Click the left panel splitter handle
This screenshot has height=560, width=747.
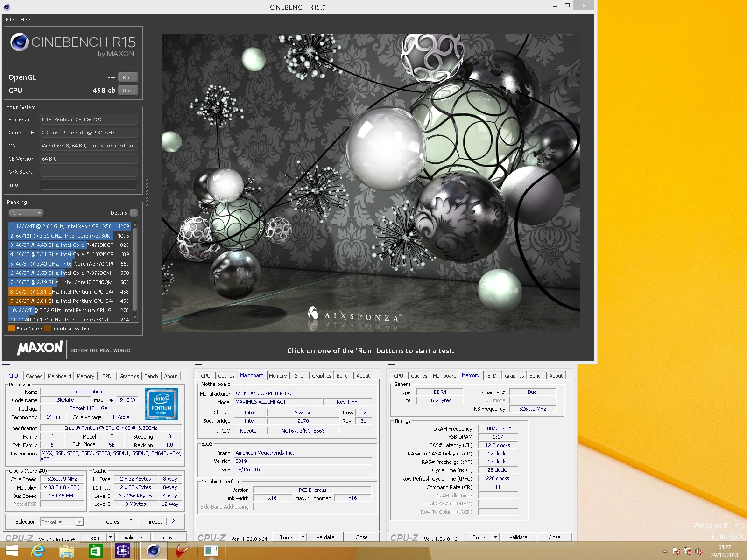[x=147, y=192]
